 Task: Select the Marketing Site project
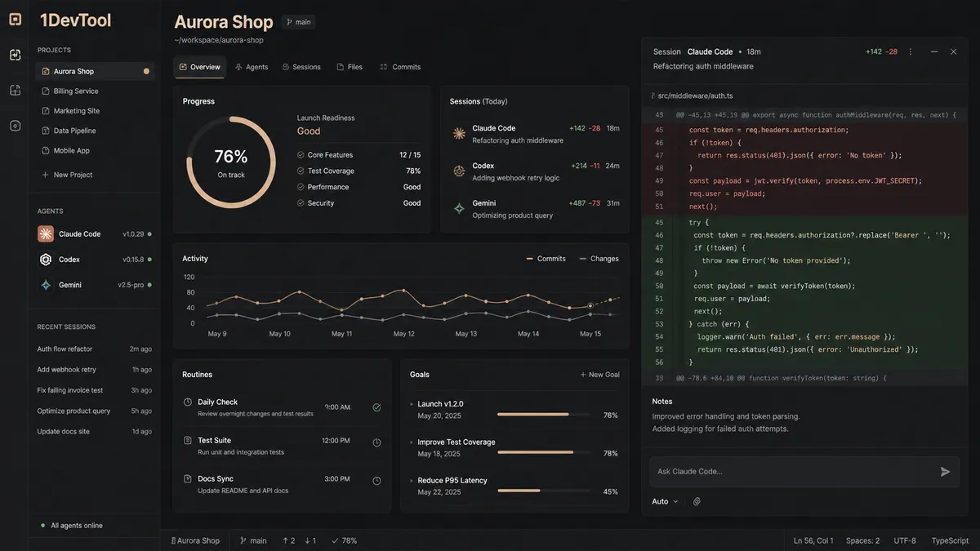[95, 111]
